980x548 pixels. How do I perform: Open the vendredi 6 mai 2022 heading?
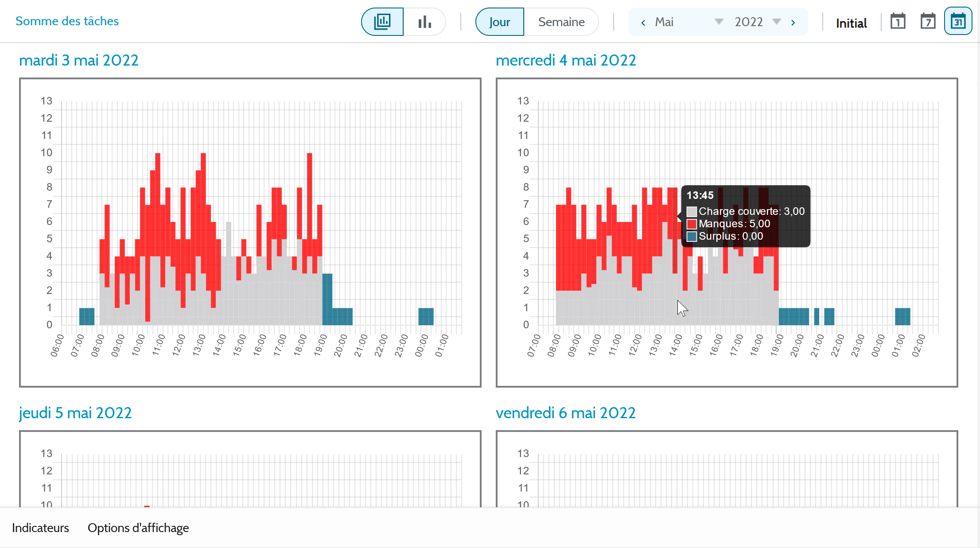566,413
